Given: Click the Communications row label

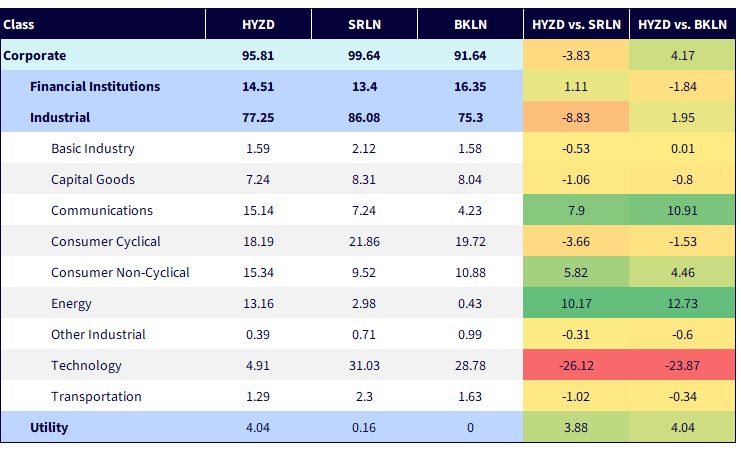Looking at the screenshot, I should [x=102, y=210].
